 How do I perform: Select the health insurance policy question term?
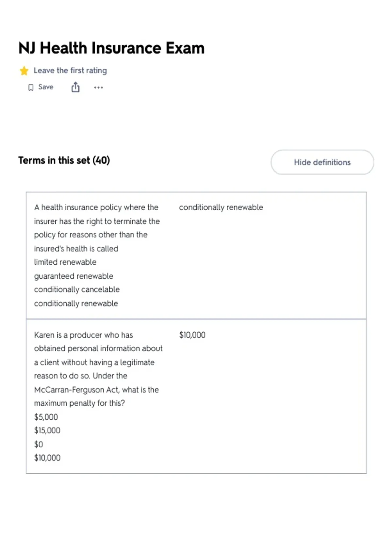(x=97, y=228)
